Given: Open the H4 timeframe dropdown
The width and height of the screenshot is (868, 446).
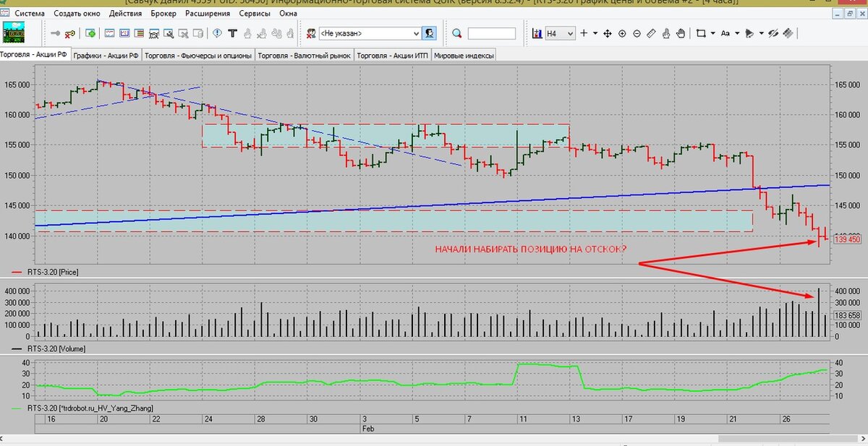Looking at the screenshot, I should (569, 33).
